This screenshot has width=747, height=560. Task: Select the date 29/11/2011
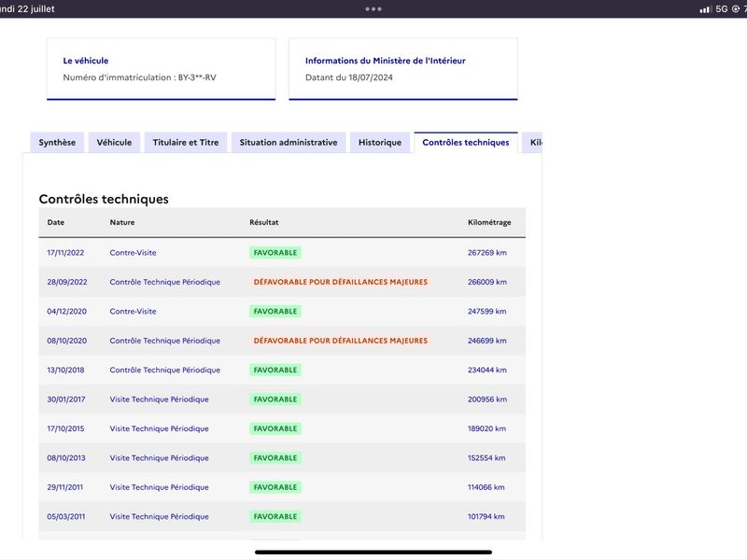click(x=64, y=487)
